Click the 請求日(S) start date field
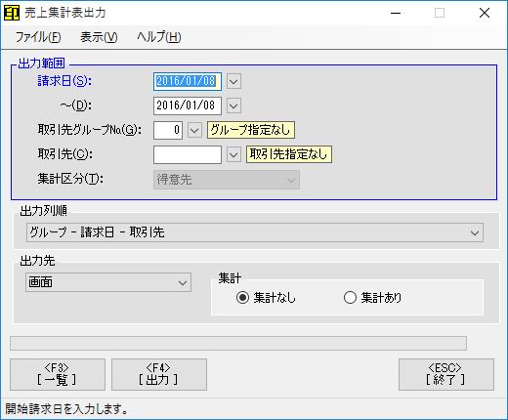 [188, 81]
